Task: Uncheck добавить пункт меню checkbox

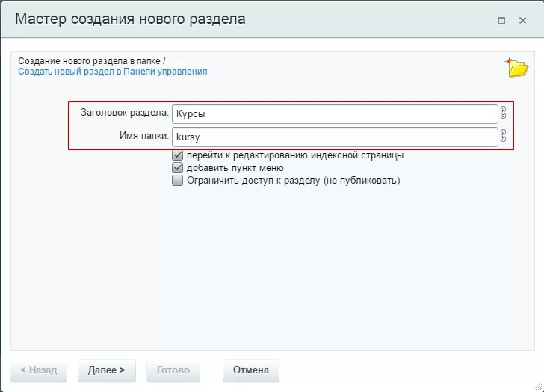Action: pyautogui.click(x=177, y=168)
